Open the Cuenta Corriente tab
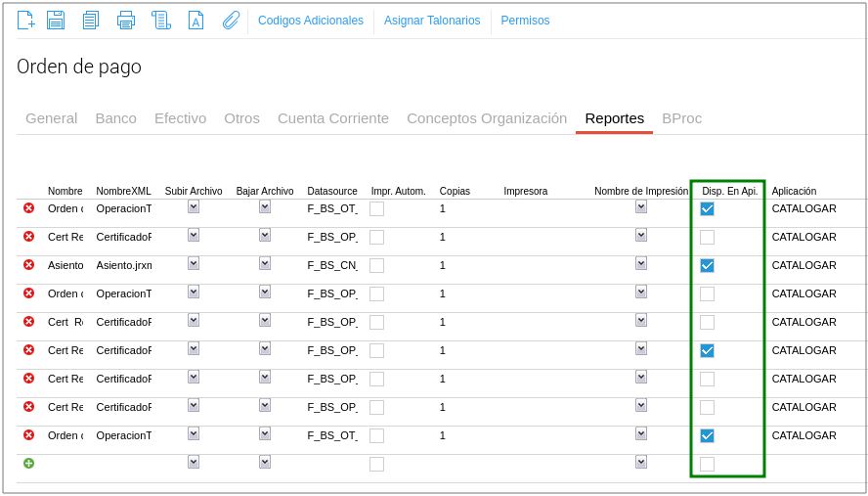The width and height of the screenshot is (868, 496). [x=332, y=118]
